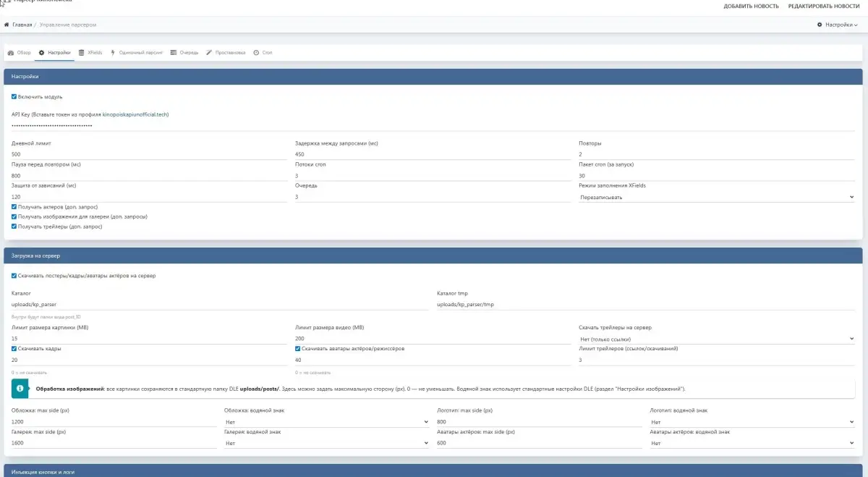Click the Cron clock icon

click(x=257, y=53)
